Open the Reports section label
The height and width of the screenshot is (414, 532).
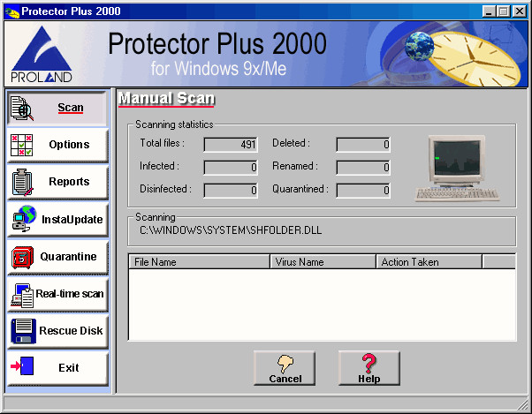coord(69,182)
